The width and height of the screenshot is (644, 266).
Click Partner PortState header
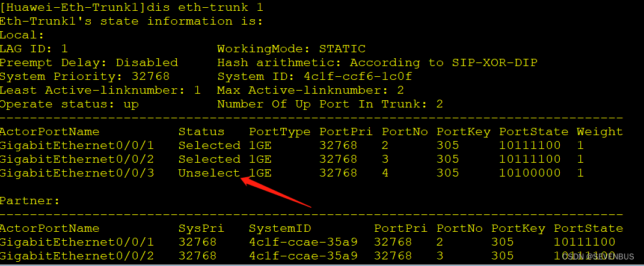pyautogui.click(x=588, y=228)
